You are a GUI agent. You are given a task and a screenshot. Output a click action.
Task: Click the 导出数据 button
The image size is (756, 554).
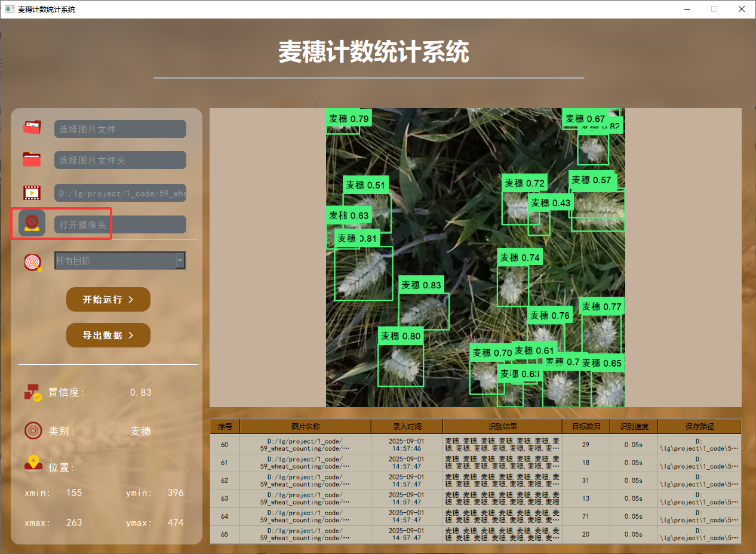pyautogui.click(x=108, y=335)
